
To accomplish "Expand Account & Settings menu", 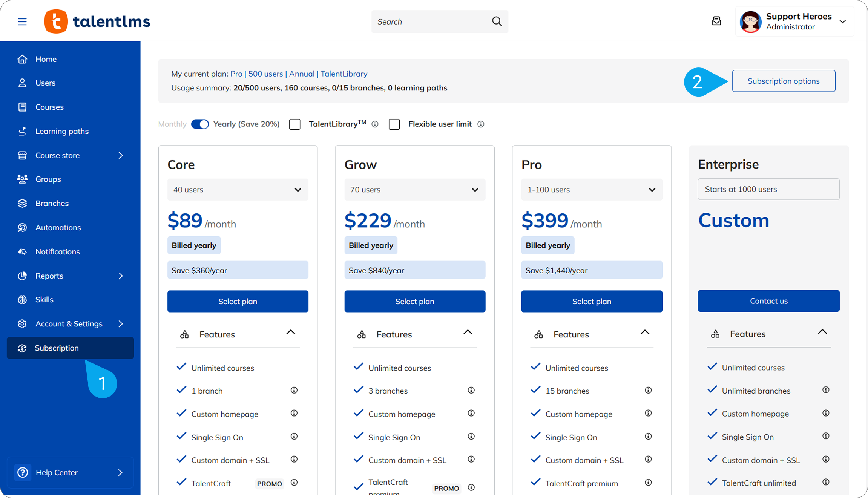I will pyautogui.click(x=70, y=324).
